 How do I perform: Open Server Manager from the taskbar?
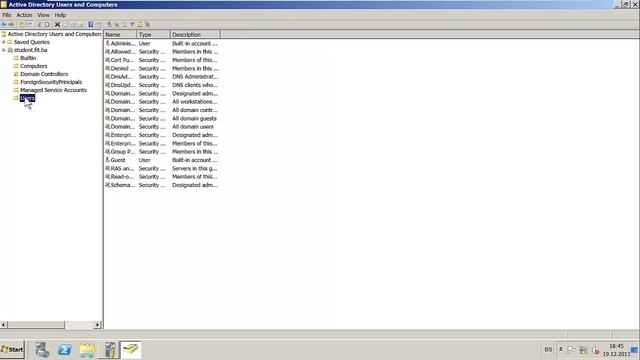tap(42, 350)
